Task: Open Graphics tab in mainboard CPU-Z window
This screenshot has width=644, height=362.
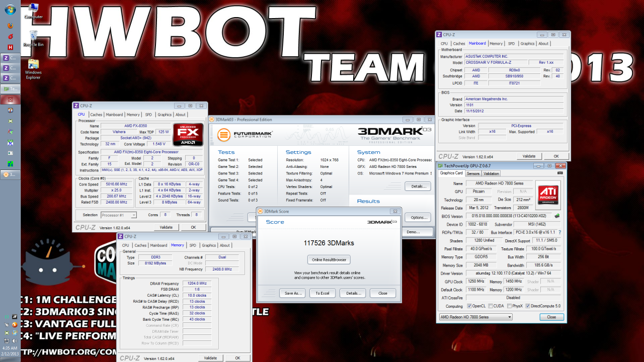Action: point(527,44)
